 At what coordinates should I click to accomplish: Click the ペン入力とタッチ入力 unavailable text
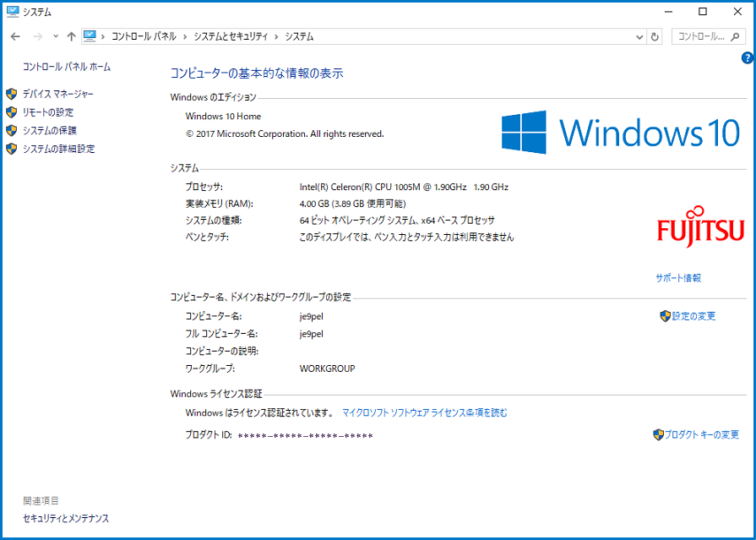(x=406, y=237)
